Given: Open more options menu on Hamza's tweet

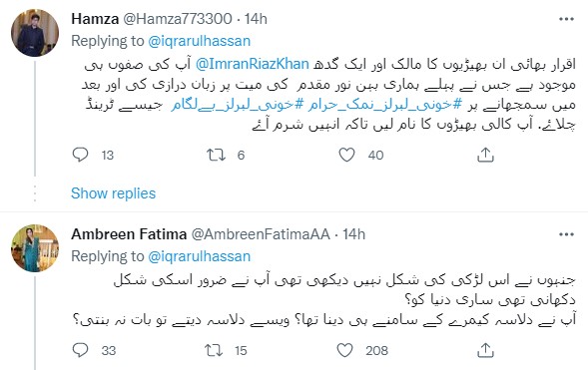Looking at the screenshot, I should click(x=566, y=19).
